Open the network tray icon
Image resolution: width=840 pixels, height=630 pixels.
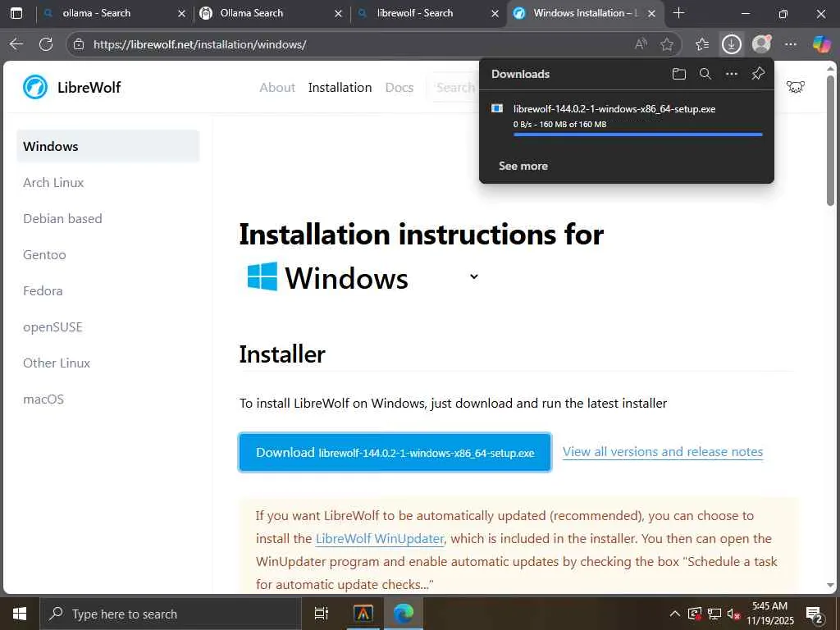(714, 614)
